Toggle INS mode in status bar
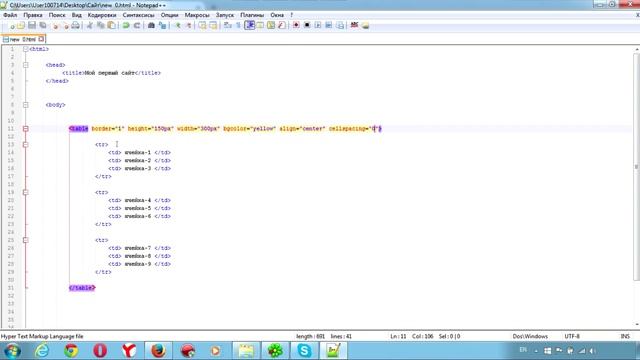640x360 pixels. 625,336
